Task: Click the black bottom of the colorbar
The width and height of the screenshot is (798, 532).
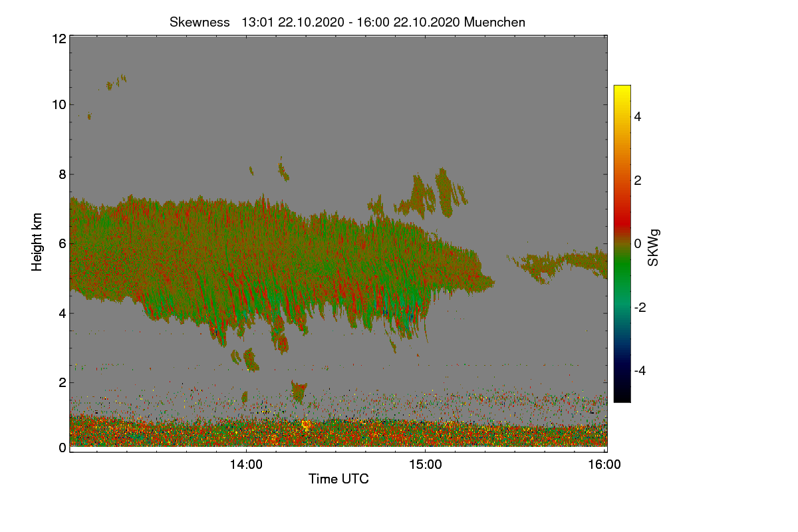Action: [622, 394]
